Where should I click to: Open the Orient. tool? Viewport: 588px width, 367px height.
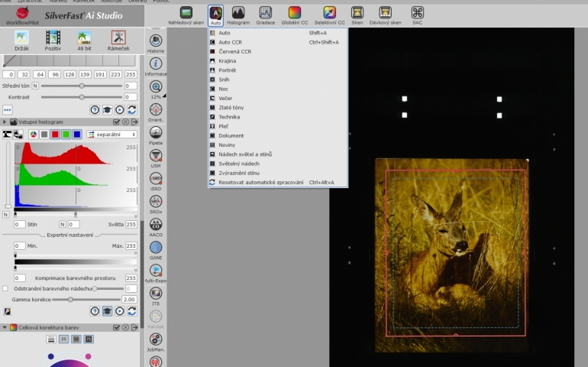tap(156, 109)
